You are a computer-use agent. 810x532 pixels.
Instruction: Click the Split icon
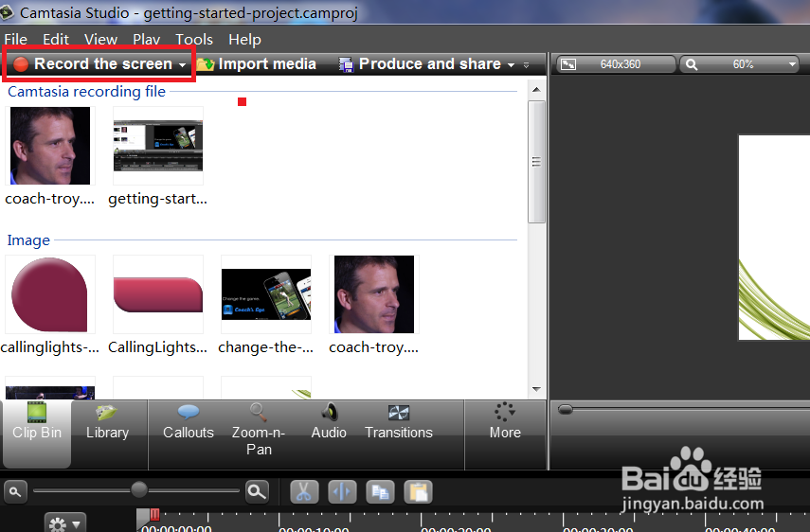[342, 491]
